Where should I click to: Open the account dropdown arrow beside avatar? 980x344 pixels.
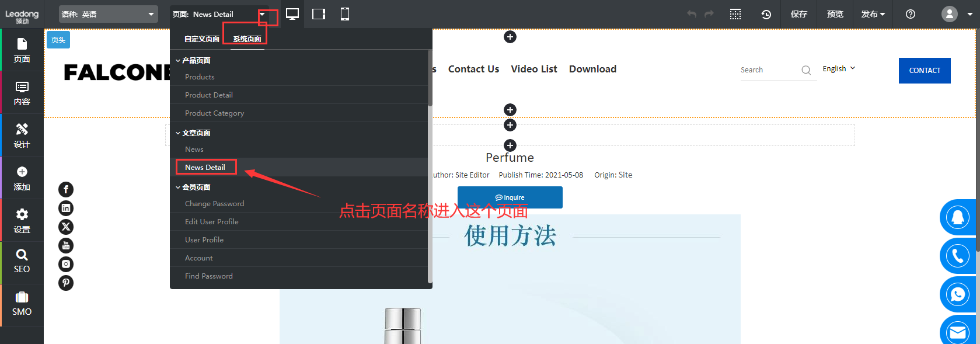(x=970, y=14)
